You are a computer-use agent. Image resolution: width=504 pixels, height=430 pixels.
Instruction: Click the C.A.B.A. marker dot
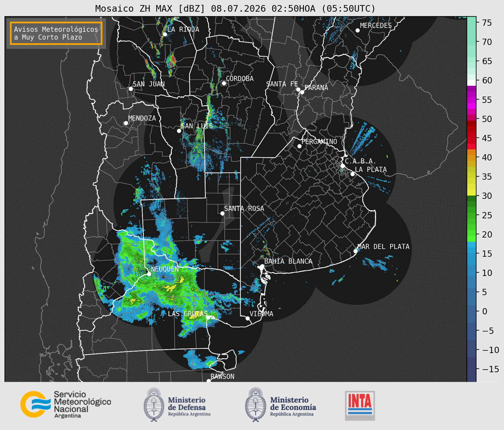(x=343, y=166)
